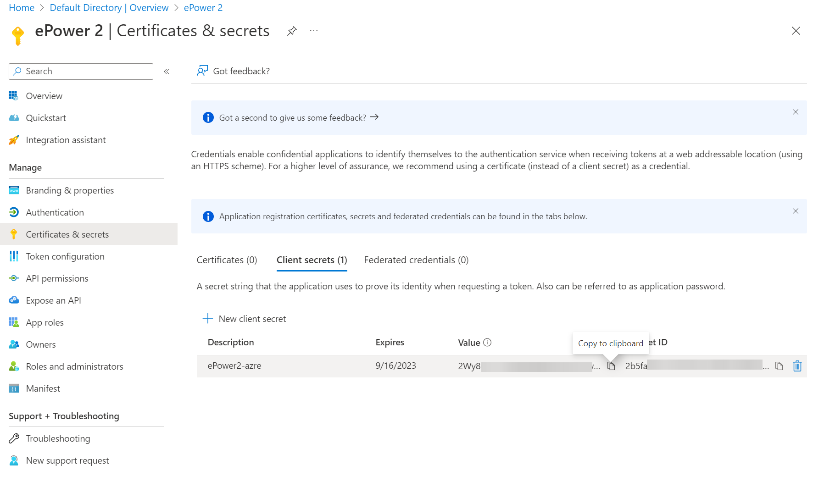Open the Owners page
Screen dimensions: 813x504
click(41, 344)
